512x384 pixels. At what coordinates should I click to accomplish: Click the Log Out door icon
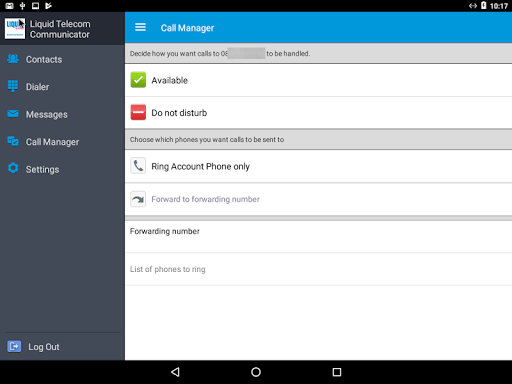tap(14, 346)
